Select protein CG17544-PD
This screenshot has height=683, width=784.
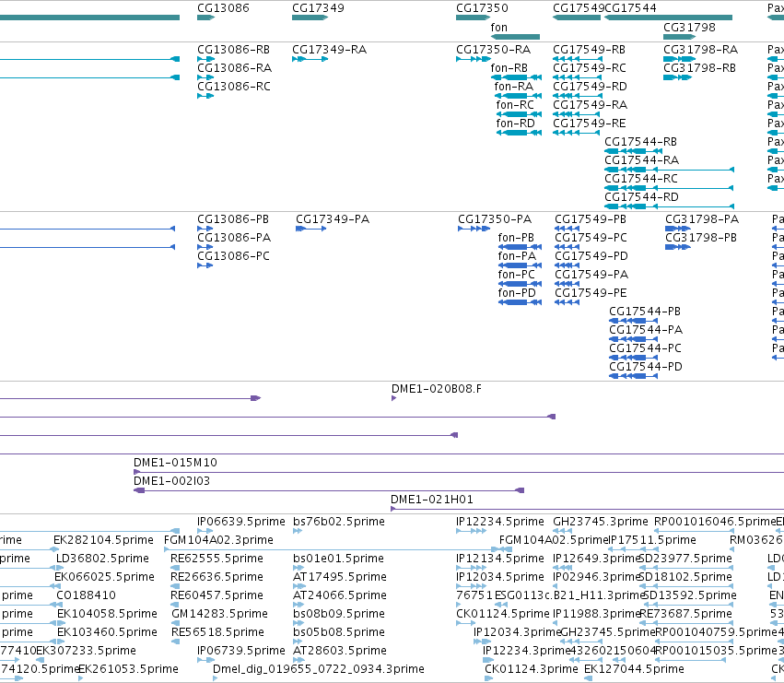pyautogui.click(x=646, y=367)
